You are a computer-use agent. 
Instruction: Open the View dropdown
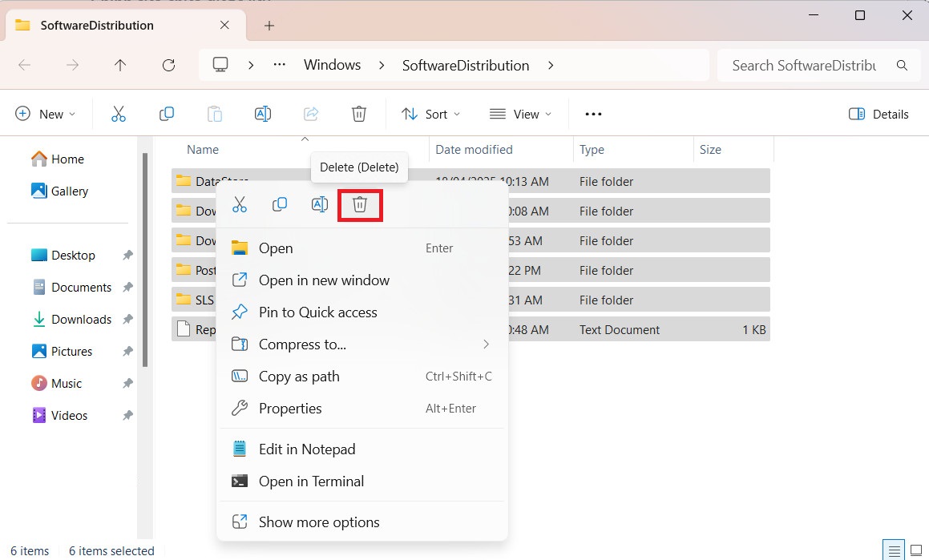pyautogui.click(x=521, y=114)
